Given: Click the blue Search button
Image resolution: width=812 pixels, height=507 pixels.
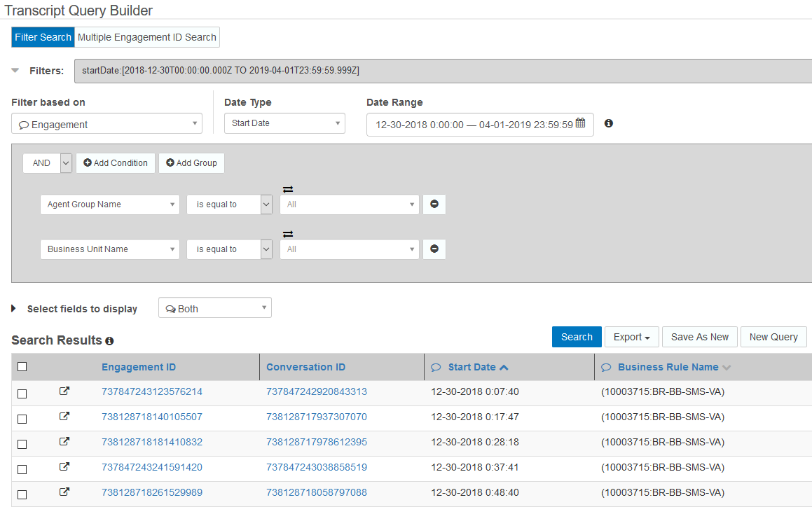Looking at the screenshot, I should point(577,337).
